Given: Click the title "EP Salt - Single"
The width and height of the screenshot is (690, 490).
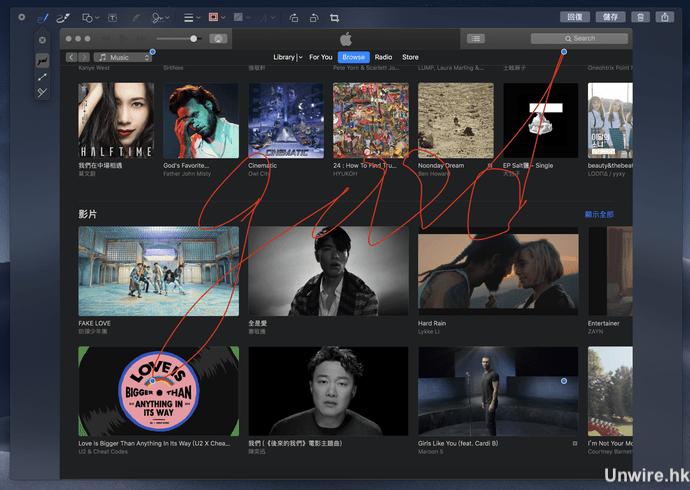Looking at the screenshot, I should (528, 166).
